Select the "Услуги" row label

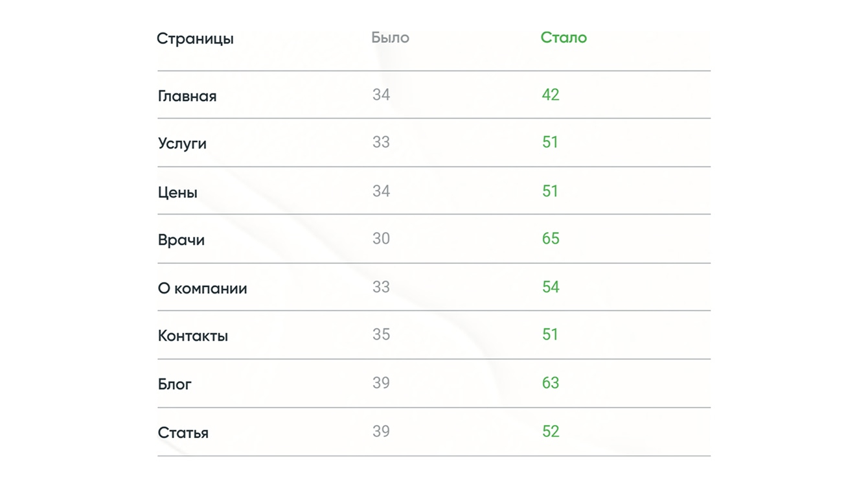tap(182, 143)
